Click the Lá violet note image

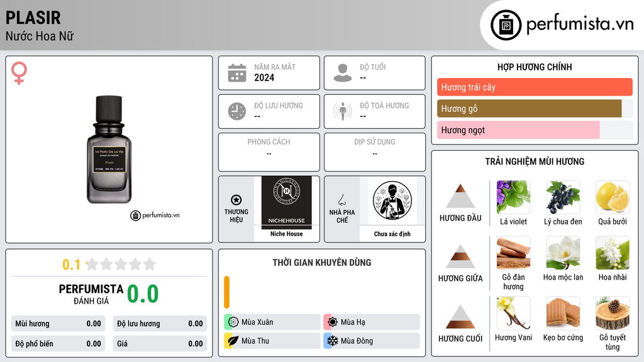pos(513,197)
